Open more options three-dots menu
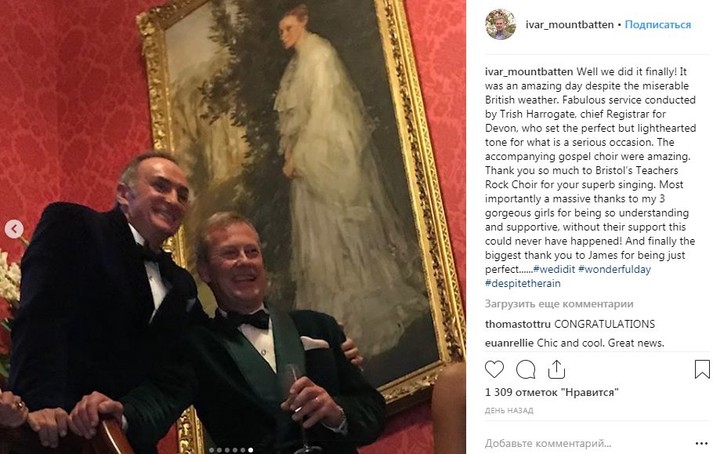Viewport: 713px width, 454px height. [x=702, y=443]
